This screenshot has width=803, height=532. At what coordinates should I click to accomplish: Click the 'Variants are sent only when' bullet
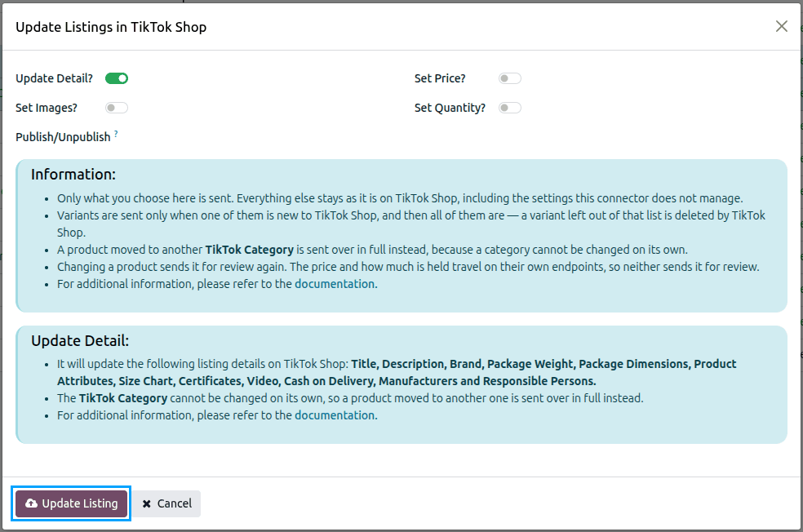pos(411,224)
